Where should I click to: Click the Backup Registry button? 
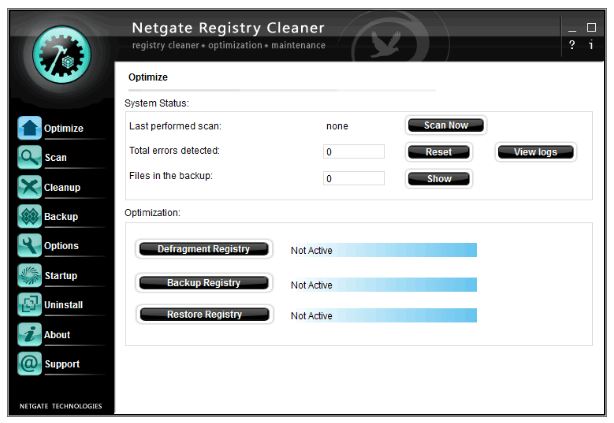click(x=204, y=283)
